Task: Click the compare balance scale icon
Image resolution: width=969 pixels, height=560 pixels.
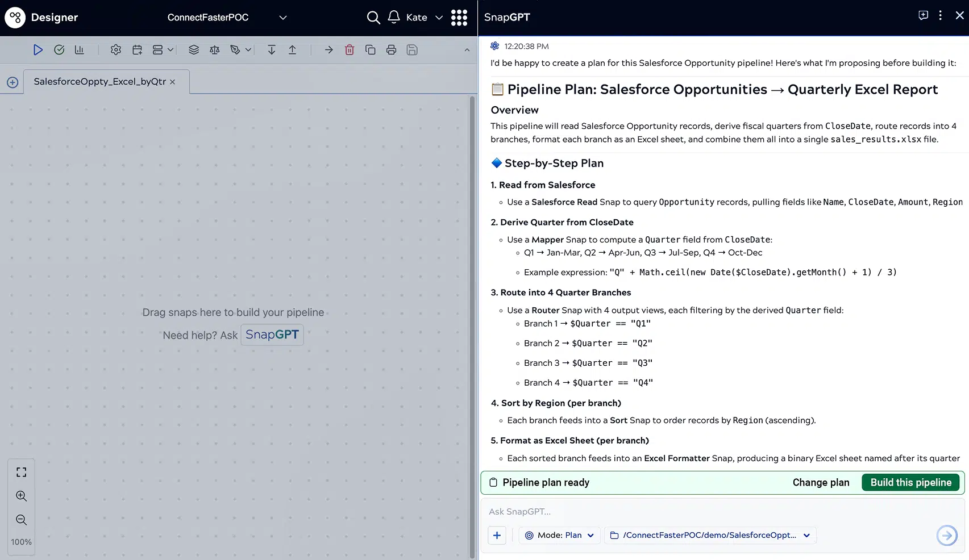Action: [214, 50]
